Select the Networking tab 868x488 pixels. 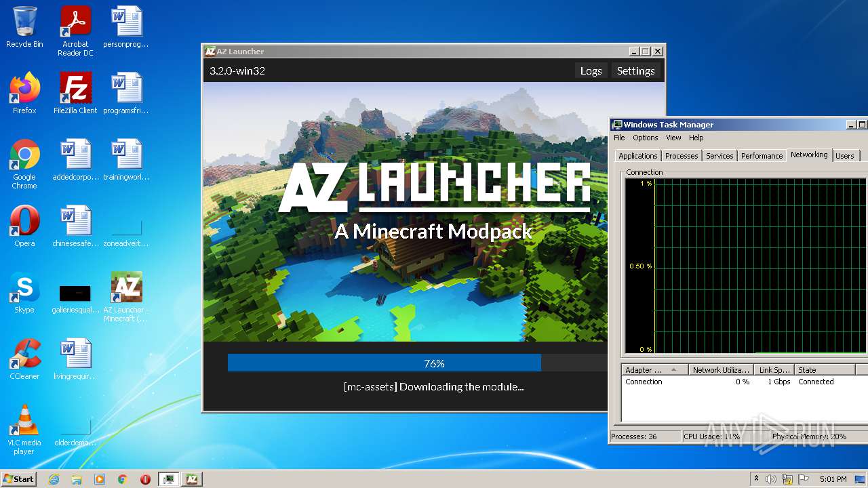click(809, 155)
